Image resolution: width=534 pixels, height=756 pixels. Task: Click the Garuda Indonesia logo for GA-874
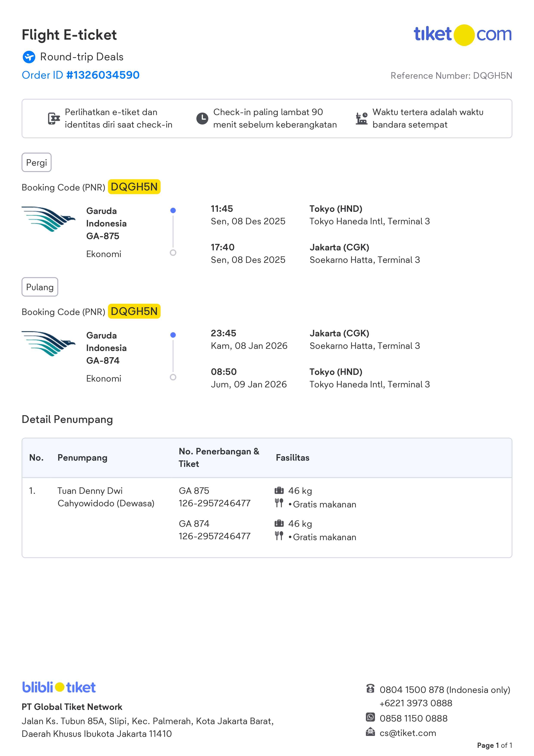48,344
